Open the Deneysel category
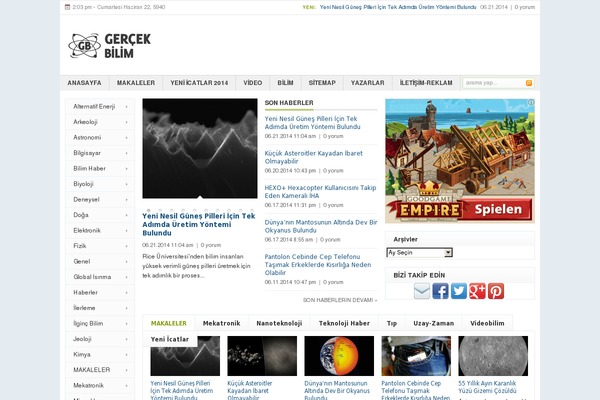 [x=86, y=199]
